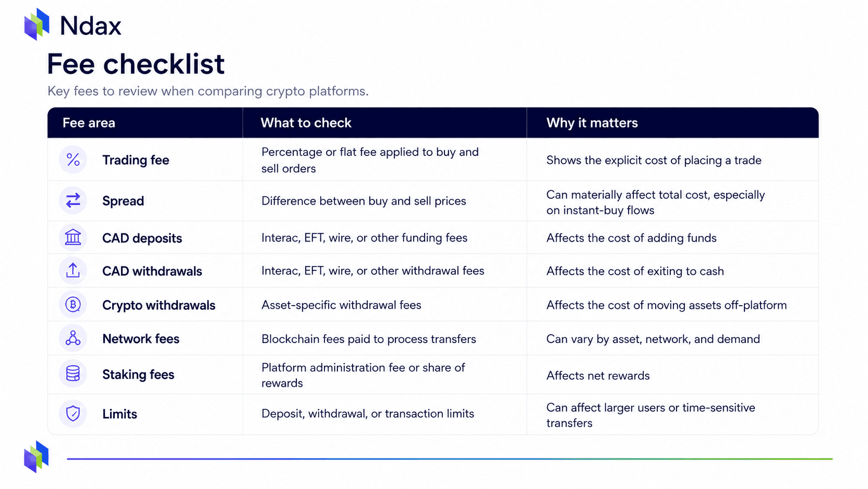Click the Ndax wordmark text

tap(91, 26)
